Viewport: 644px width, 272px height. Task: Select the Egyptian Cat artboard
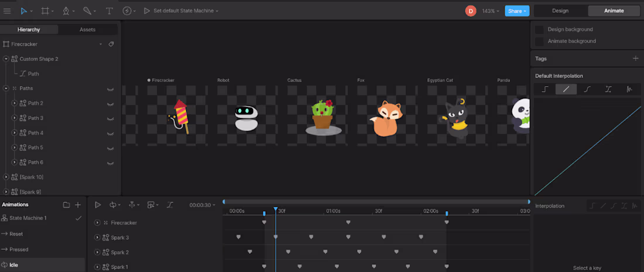457,115
